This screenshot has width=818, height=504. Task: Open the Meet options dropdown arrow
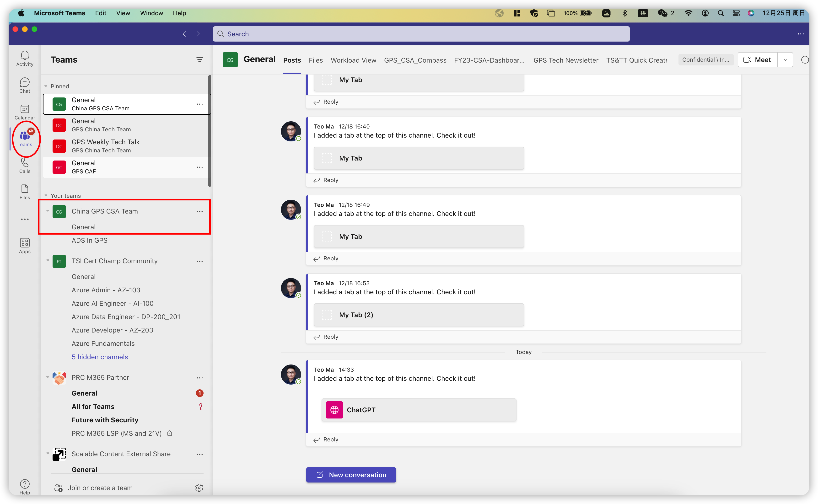pyautogui.click(x=785, y=60)
